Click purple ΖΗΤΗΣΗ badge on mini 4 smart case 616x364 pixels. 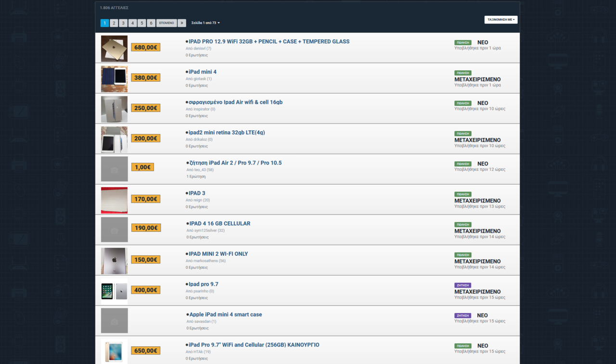tap(463, 315)
